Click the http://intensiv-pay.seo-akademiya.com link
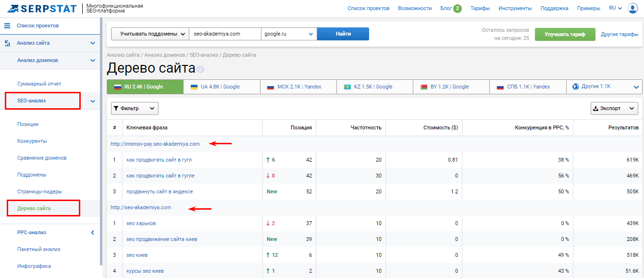 [155, 144]
